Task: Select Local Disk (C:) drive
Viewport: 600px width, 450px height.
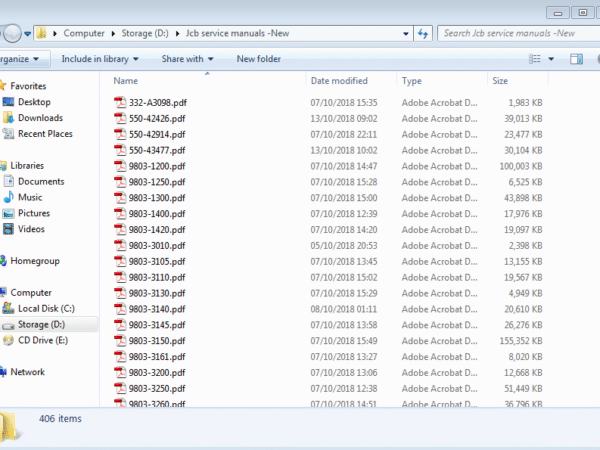Action: click(46, 308)
